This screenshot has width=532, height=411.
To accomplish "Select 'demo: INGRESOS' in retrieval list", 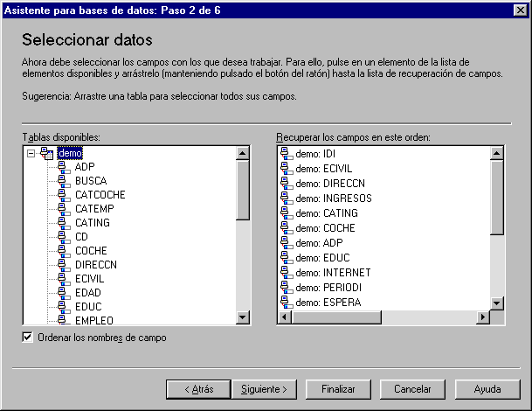I will [x=334, y=199].
